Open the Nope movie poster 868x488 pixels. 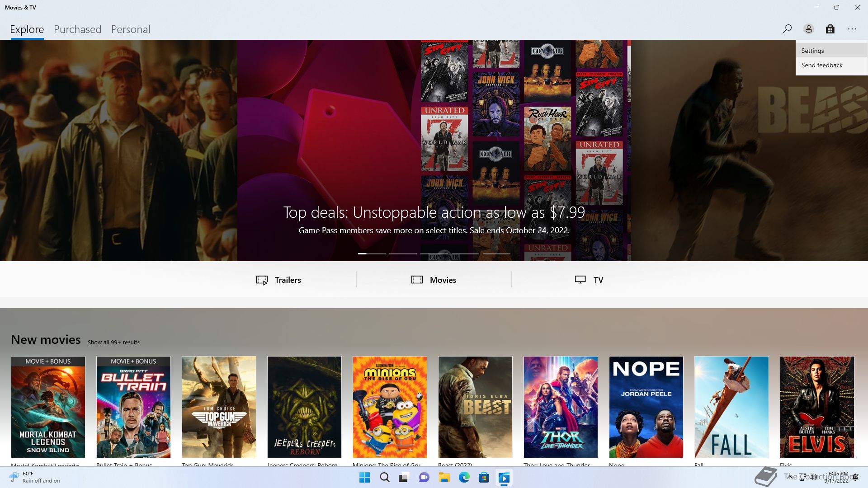646,407
